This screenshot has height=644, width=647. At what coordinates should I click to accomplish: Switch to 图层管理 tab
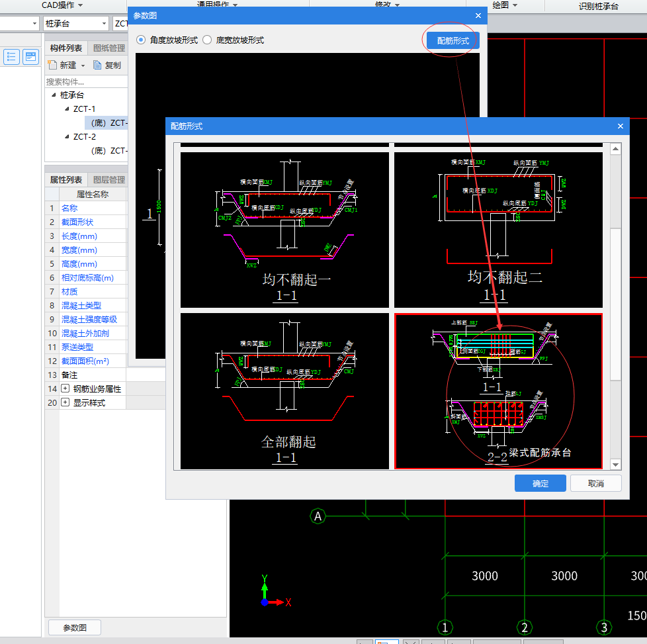click(109, 180)
